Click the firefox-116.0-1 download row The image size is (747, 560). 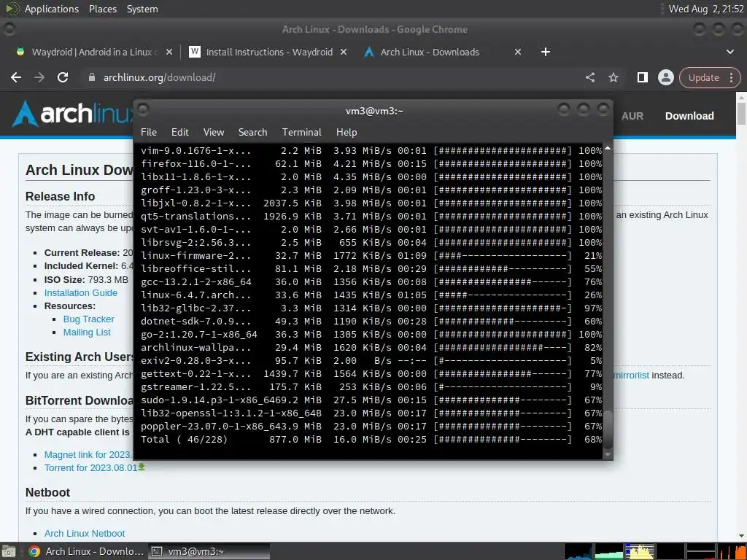[x=371, y=164]
